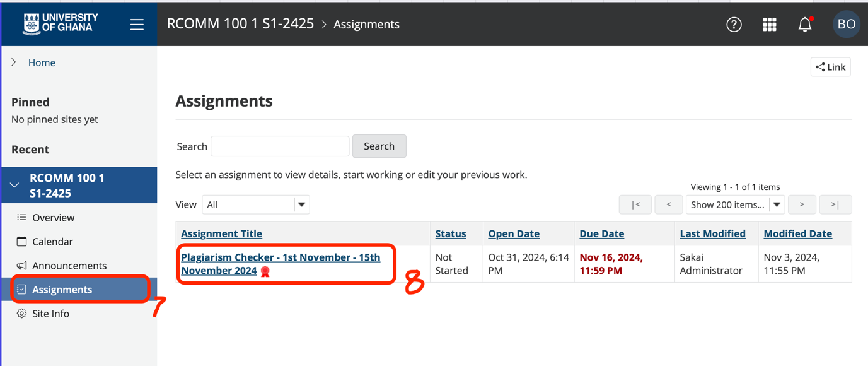
Task: Sort by the Due Date column
Action: [x=601, y=233]
